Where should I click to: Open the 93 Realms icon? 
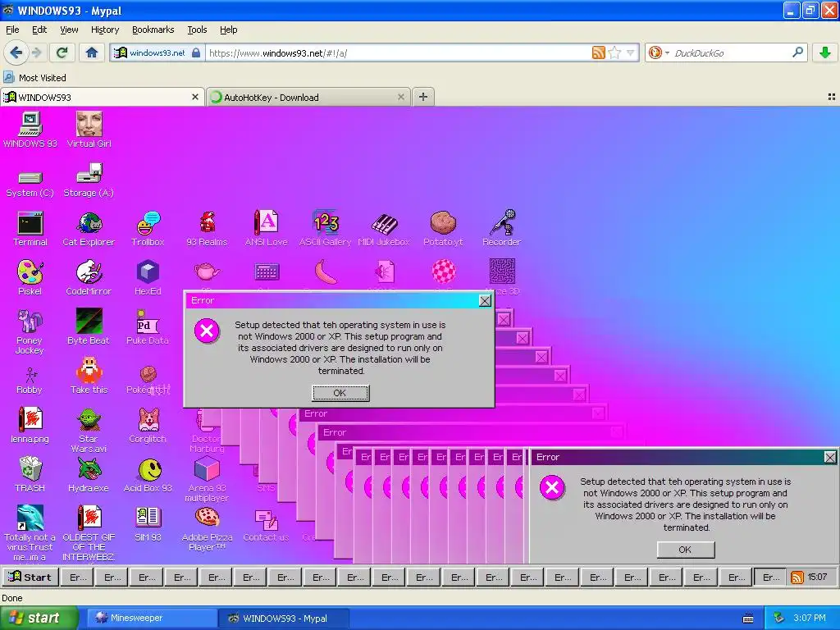pyautogui.click(x=207, y=229)
